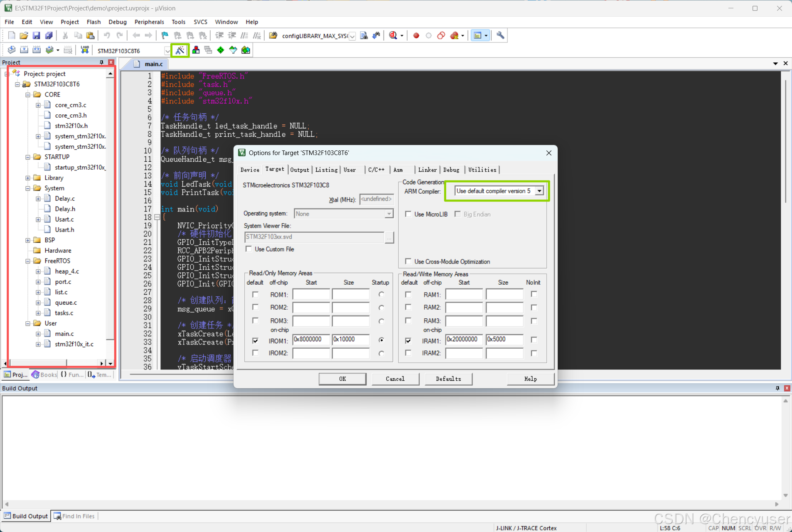
Task: Click the New file icon in toolbar
Action: (x=12, y=36)
